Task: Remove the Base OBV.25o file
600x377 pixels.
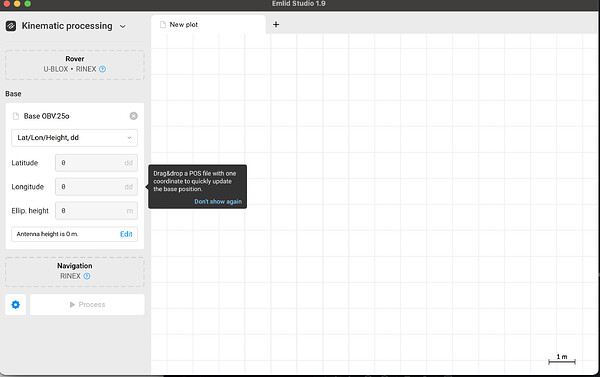Action: tap(134, 116)
